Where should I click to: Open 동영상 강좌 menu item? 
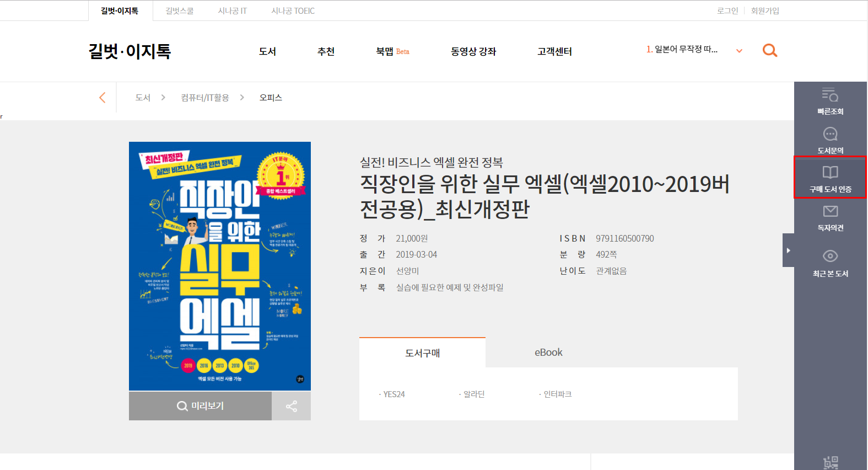tap(473, 51)
